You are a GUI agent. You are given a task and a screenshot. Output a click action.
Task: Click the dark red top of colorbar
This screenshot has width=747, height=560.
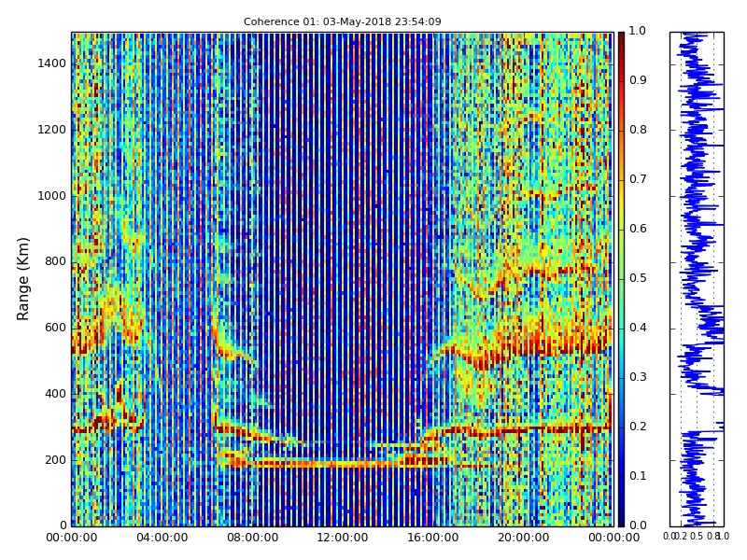click(621, 37)
